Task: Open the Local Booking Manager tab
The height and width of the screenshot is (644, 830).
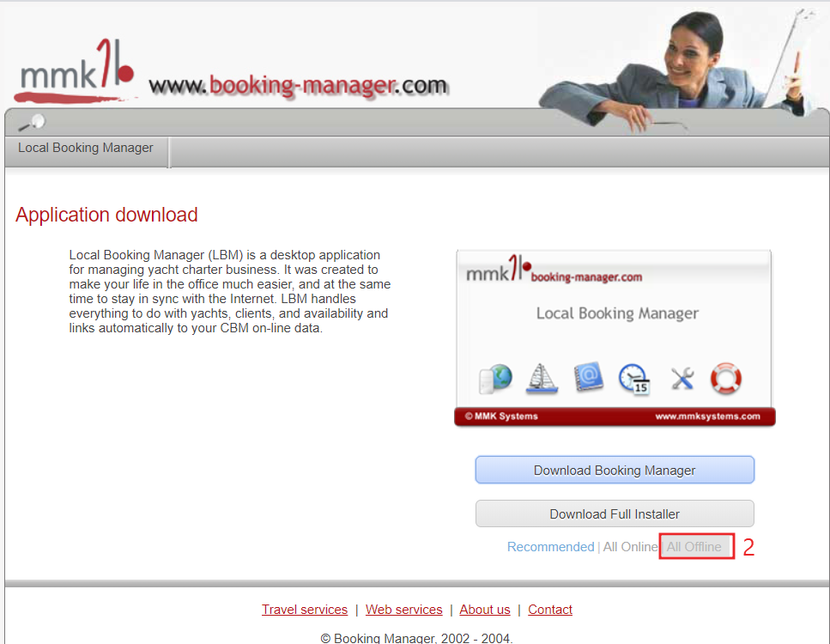Action: click(86, 148)
